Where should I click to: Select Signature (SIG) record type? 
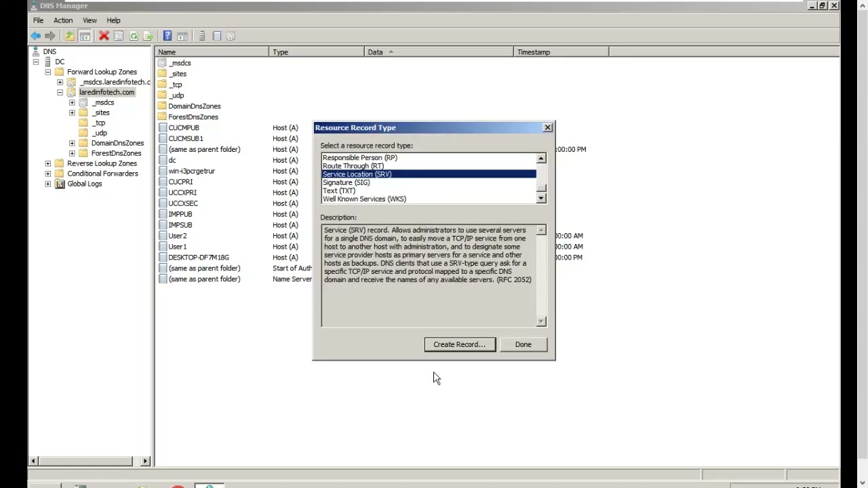coord(429,182)
